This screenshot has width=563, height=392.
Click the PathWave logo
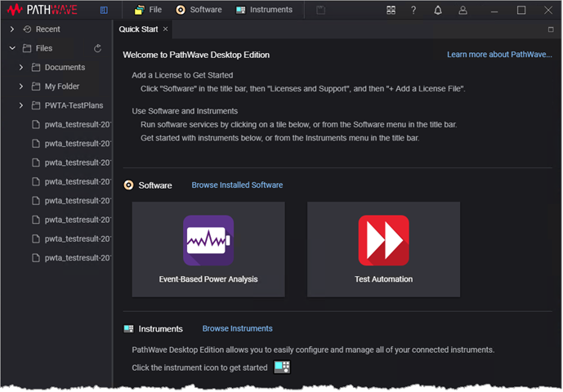point(42,10)
